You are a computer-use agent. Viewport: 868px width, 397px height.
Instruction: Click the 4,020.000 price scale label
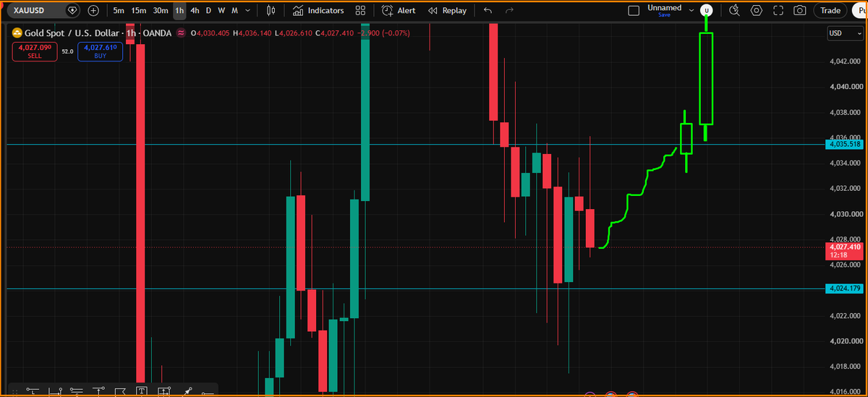pyautogui.click(x=845, y=341)
